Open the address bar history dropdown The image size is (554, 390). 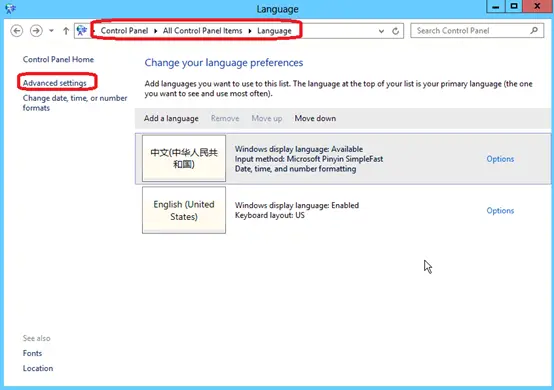click(381, 31)
